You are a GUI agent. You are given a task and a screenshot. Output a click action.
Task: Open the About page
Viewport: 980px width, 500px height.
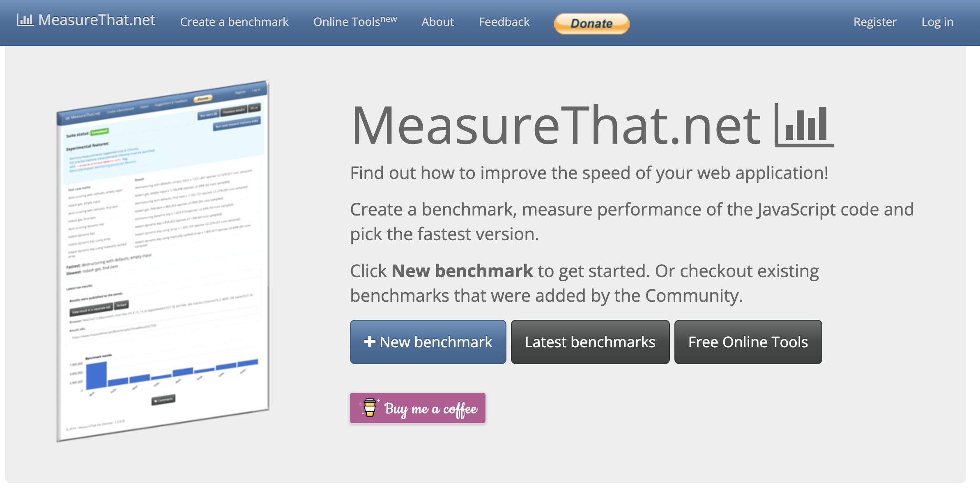pos(437,22)
